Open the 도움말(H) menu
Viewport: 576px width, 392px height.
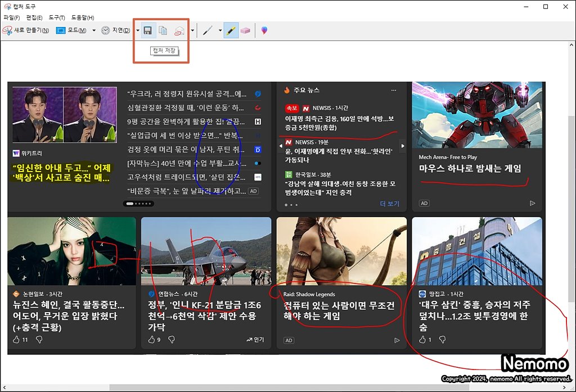pyautogui.click(x=83, y=17)
